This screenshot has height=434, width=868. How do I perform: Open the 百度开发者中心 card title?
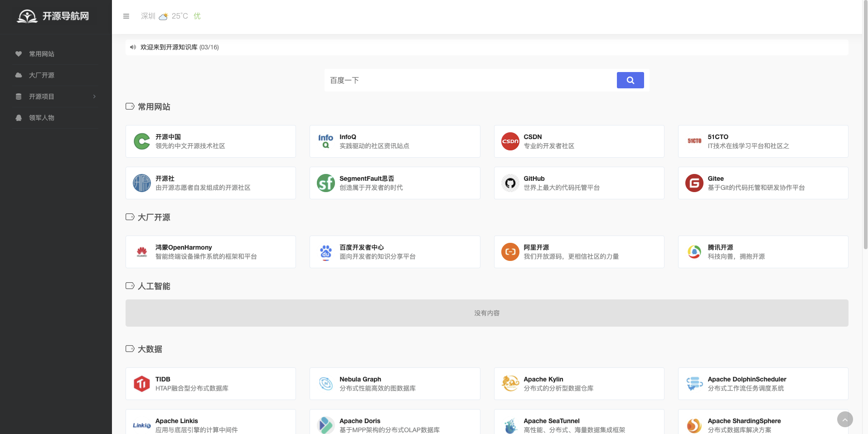pos(362,247)
